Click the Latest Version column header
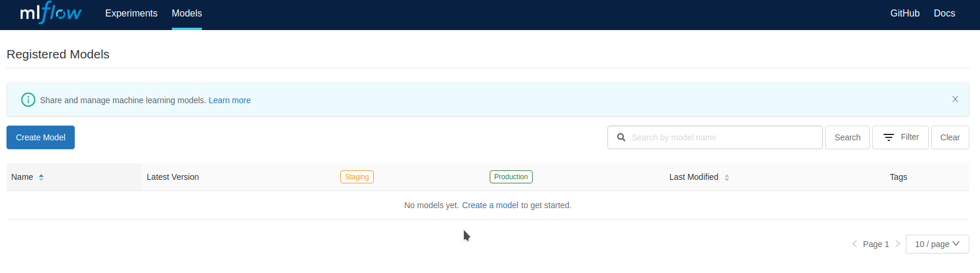The height and width of the screenshot is (273, 980). 172,177
